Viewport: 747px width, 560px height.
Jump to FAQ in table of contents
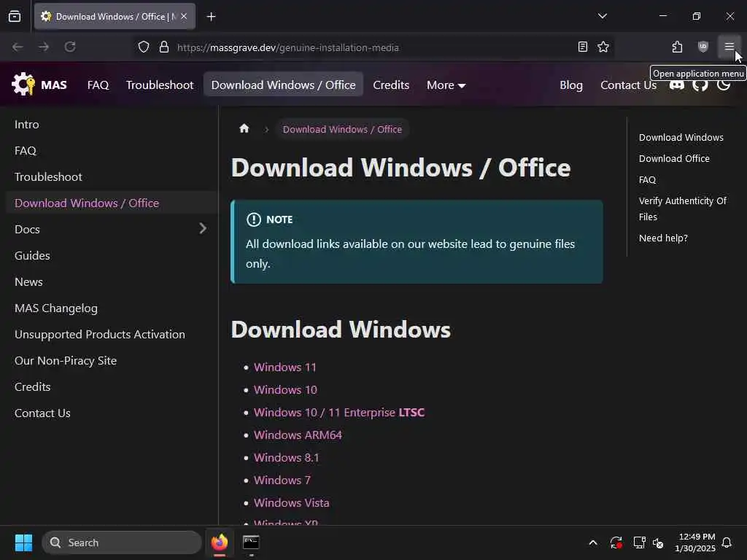pos(647,179)
